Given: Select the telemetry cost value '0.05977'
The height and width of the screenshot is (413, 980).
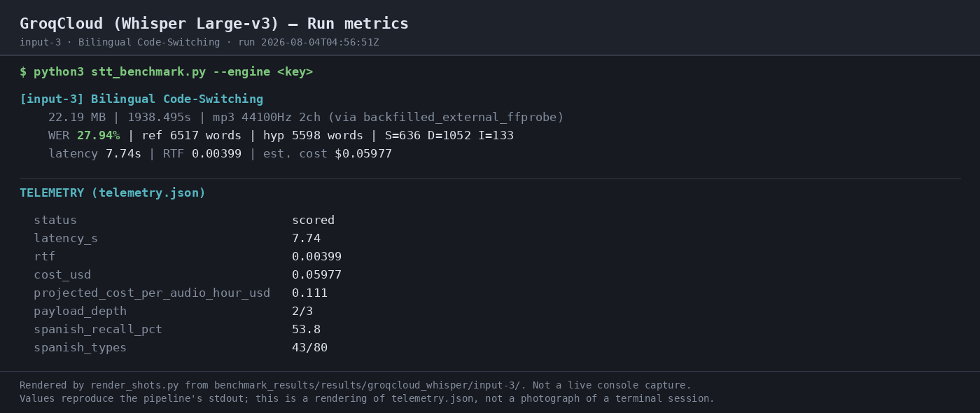Looking at the screenshot, I should point(316,275).
